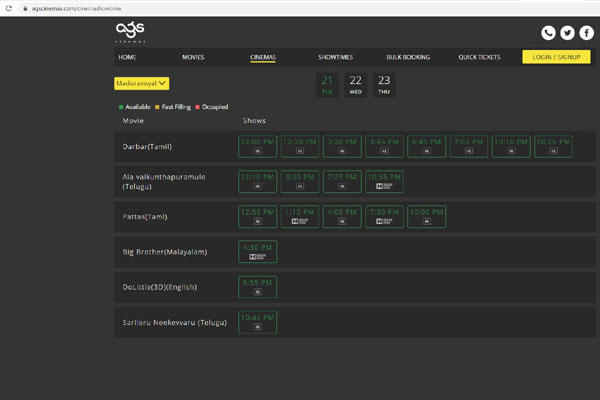Click the yellow Fast Filling legend swatch
The width and height of the screenshot is (600, 400).
[157, 107]
